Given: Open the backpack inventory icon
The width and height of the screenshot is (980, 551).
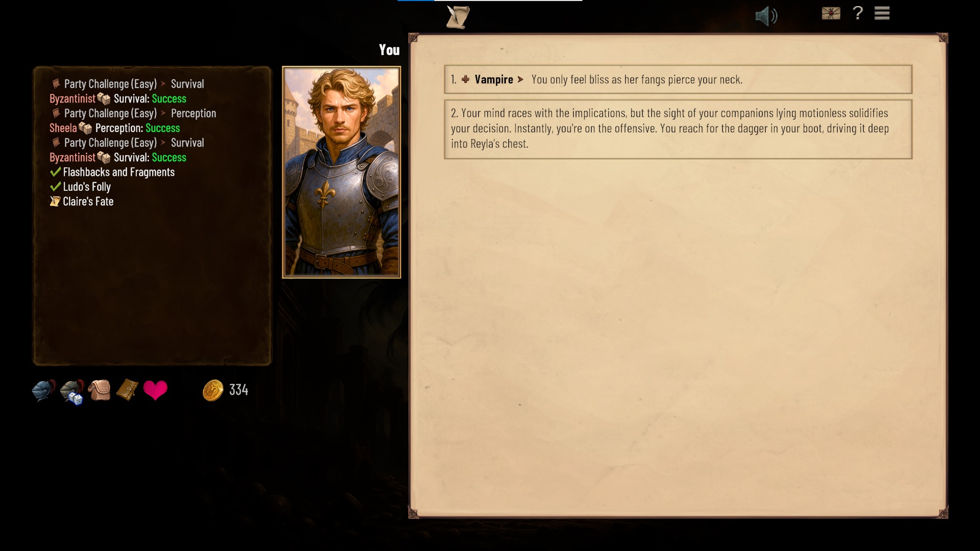Looking at the screenshot, I should [100, 390].
